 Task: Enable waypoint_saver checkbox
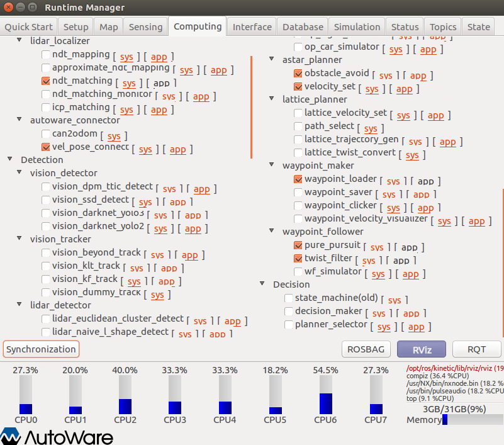coord(298,192)
